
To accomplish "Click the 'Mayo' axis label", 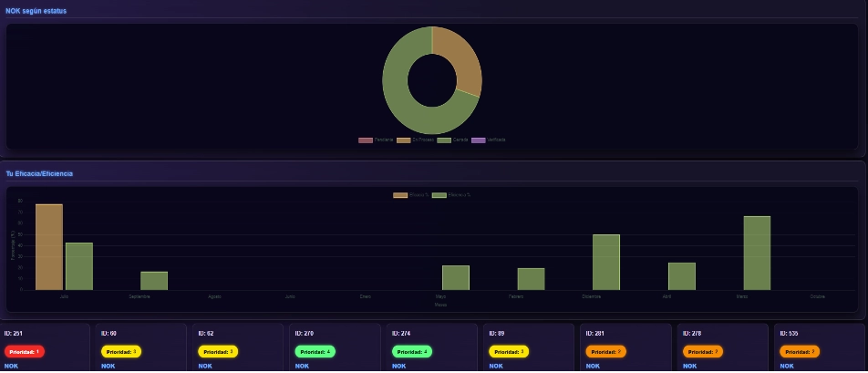I will click(x=440, y=296).
